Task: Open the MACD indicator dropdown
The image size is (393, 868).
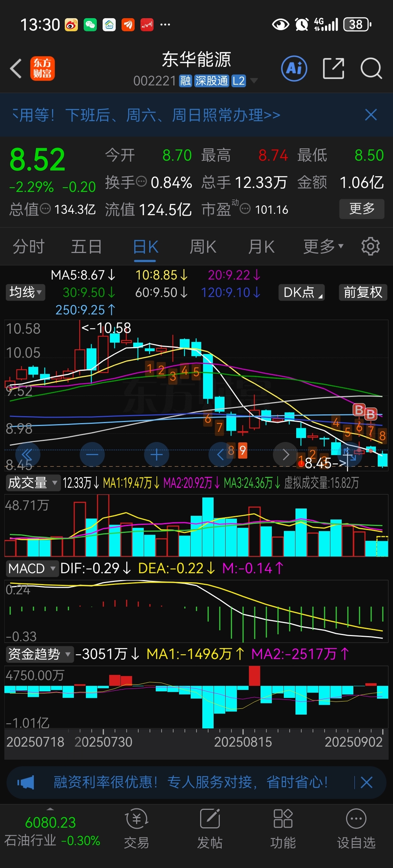Action: [32, 568]
